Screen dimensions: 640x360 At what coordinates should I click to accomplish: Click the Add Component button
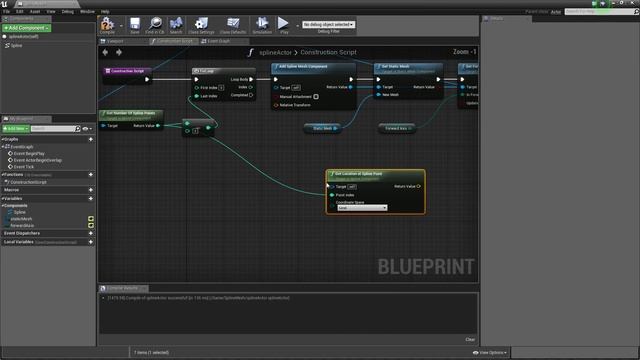point(27,28)
